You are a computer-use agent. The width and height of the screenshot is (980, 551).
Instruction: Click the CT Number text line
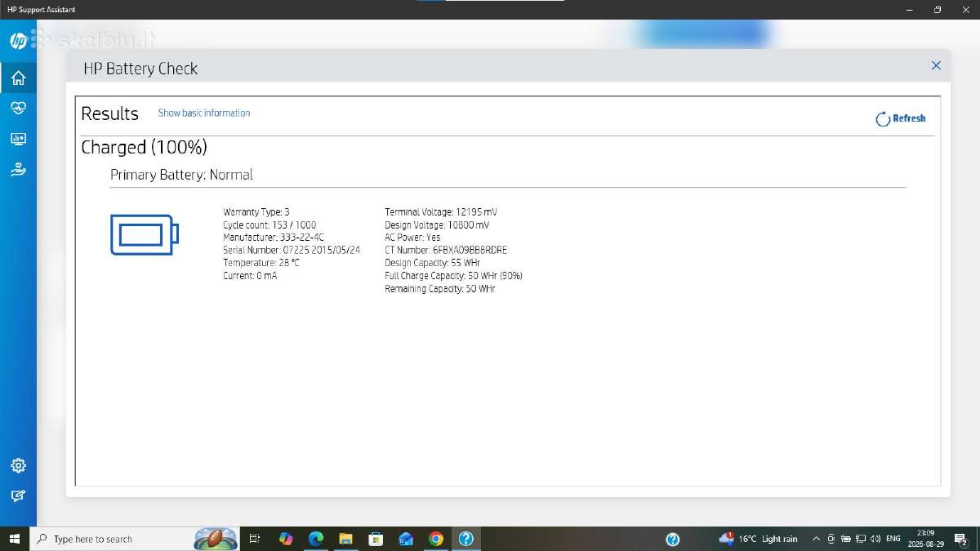coord(446,250)
